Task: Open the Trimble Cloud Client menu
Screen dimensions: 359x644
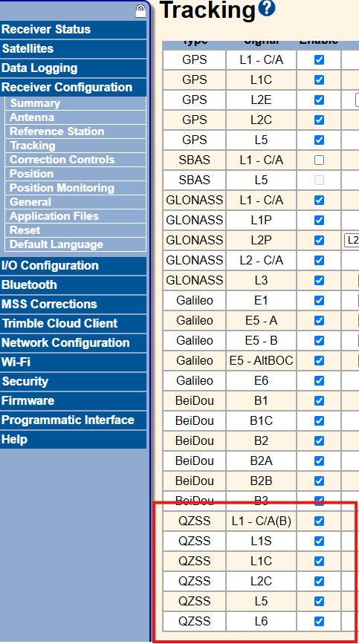Action: (x=73, y=323)
